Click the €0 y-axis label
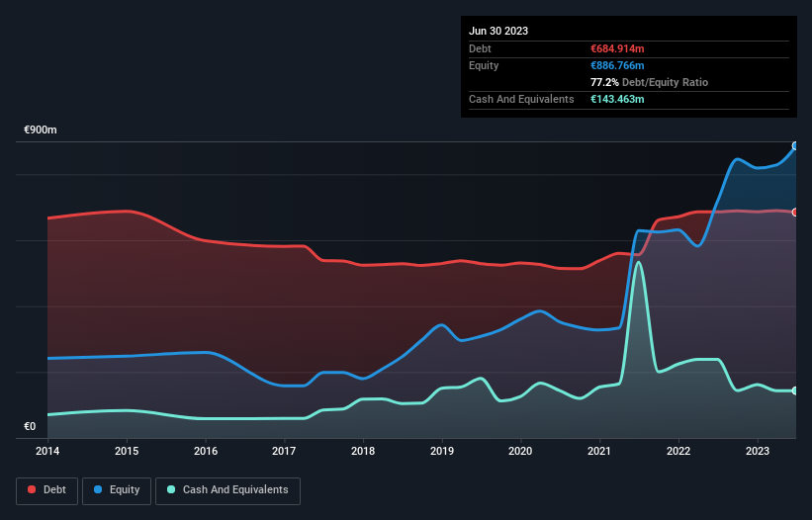 [30, 426]
